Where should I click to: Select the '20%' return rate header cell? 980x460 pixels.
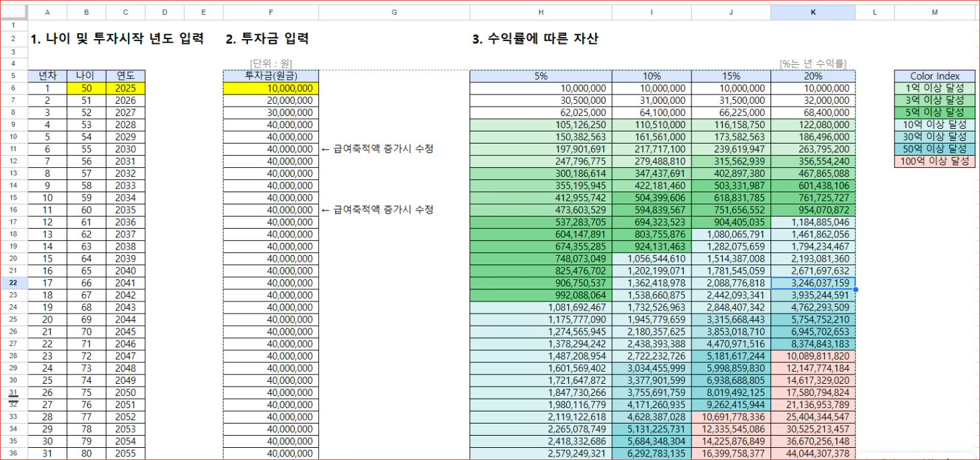click(x=813, y=76)
